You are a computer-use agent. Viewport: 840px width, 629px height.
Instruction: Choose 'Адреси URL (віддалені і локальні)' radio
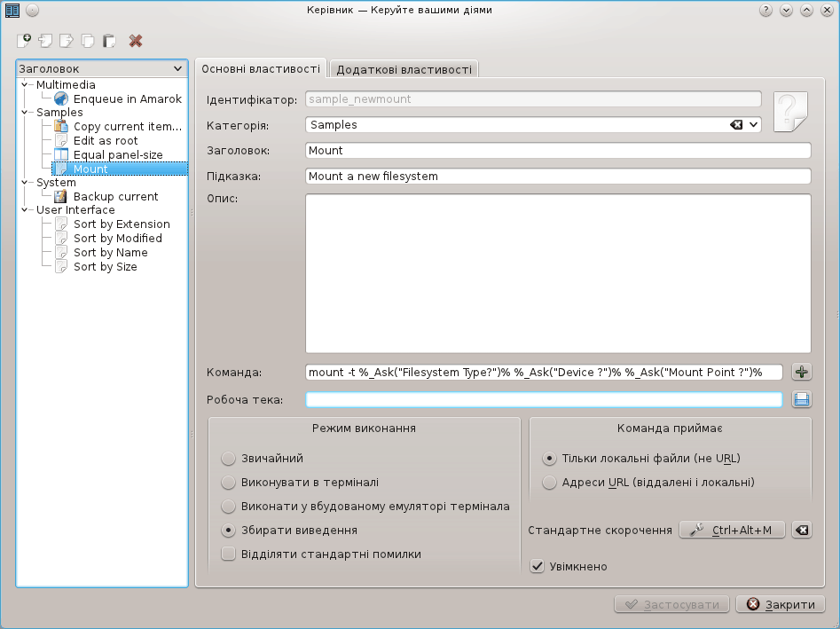tap(549, 483)
